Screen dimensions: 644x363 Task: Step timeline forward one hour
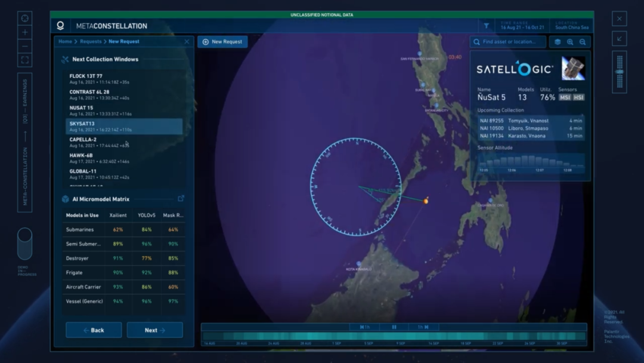[x=423, y=327]
